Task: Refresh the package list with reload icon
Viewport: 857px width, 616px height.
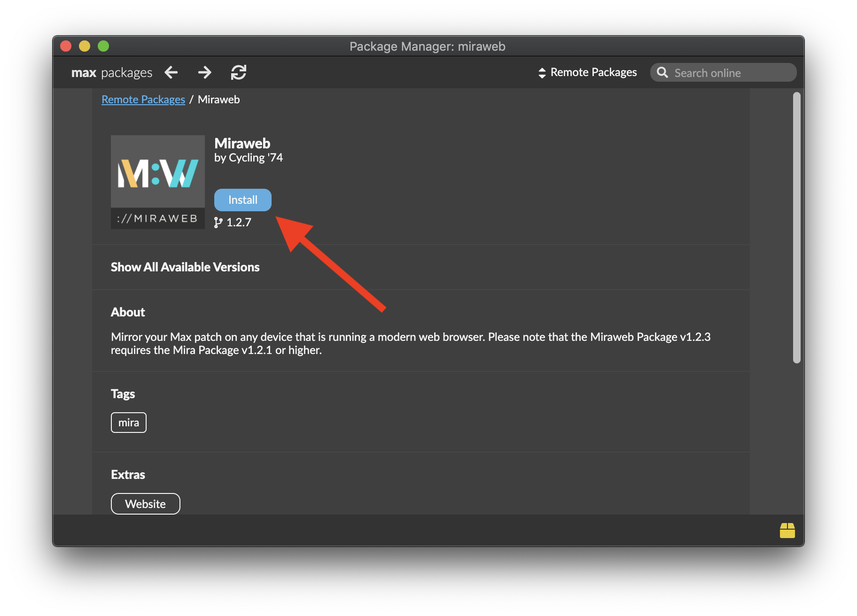Action: coord(239,72)
